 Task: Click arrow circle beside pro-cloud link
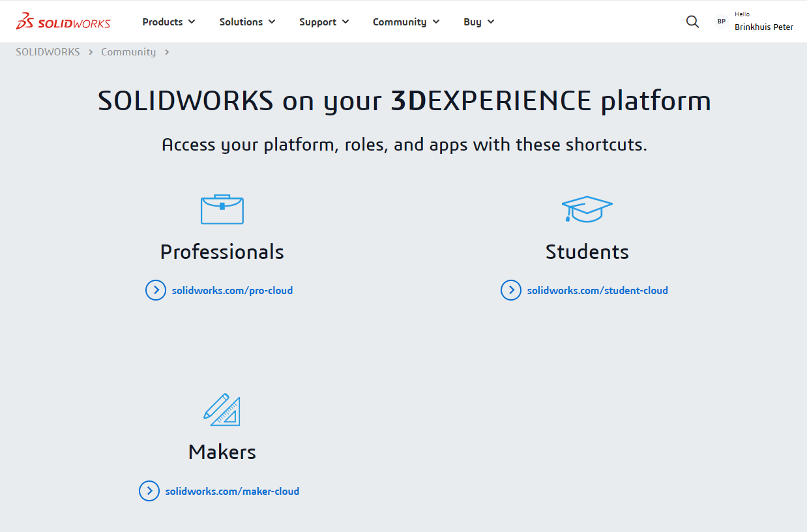click(x=156, y=290)
